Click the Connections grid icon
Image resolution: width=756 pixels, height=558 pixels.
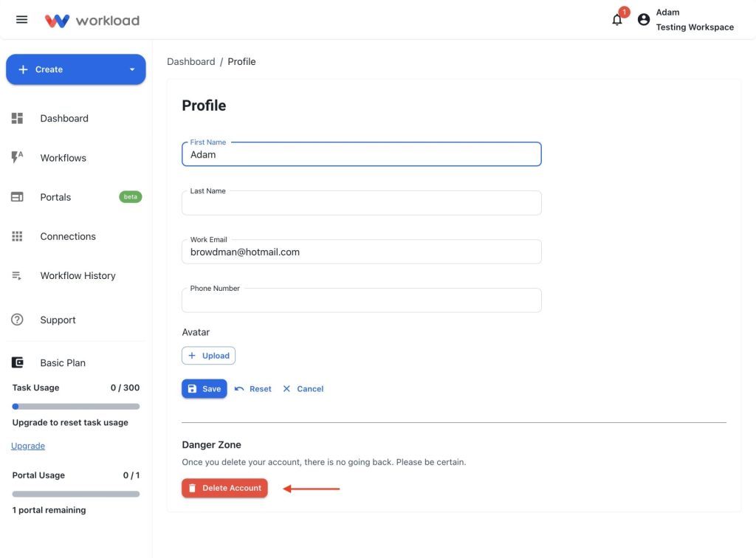[18, 236]
